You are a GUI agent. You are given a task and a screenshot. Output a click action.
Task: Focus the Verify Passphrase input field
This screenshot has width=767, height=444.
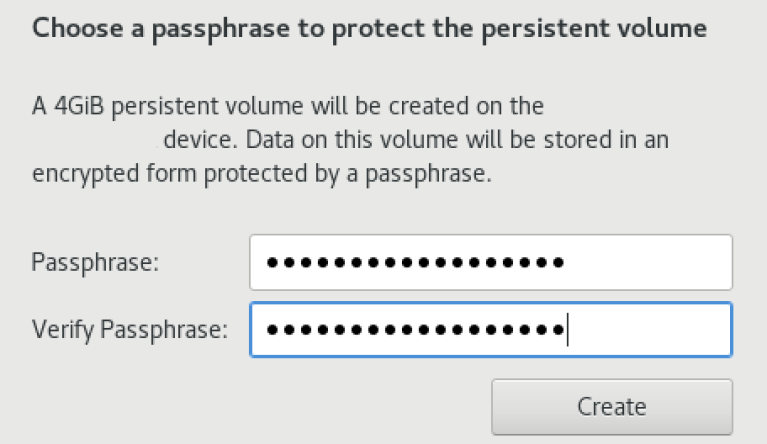point(490,330)
